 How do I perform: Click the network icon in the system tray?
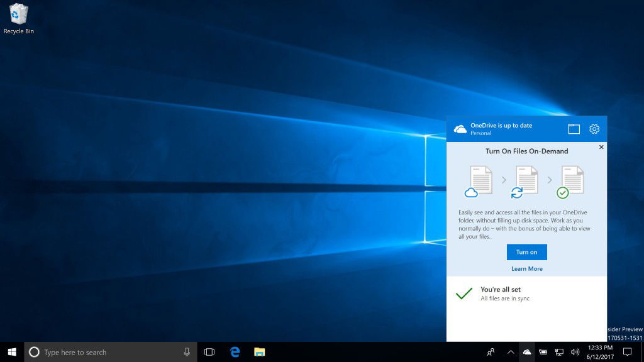(559, 352)
